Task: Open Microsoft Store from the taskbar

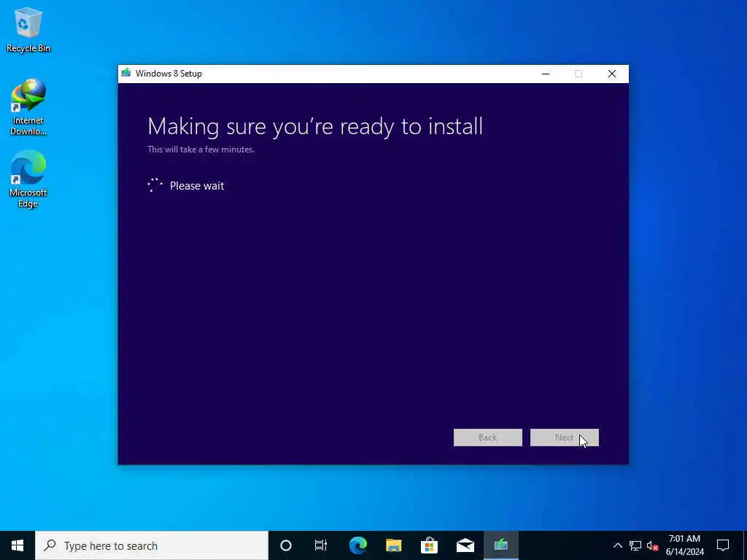Action: pyautogui.click(x=429, y=545)
